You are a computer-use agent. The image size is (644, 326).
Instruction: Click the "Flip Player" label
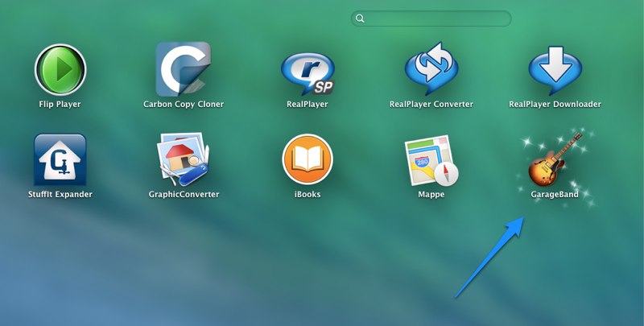tap(60, 105)
